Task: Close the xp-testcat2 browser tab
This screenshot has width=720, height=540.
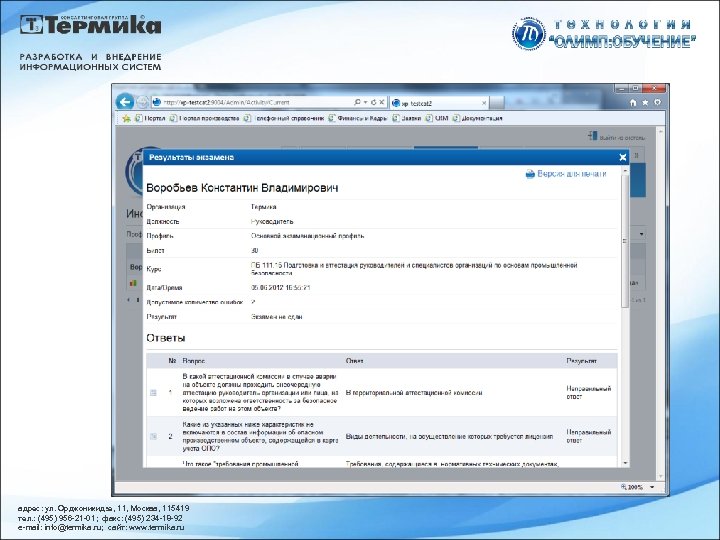Action: [x=484, y=103]
